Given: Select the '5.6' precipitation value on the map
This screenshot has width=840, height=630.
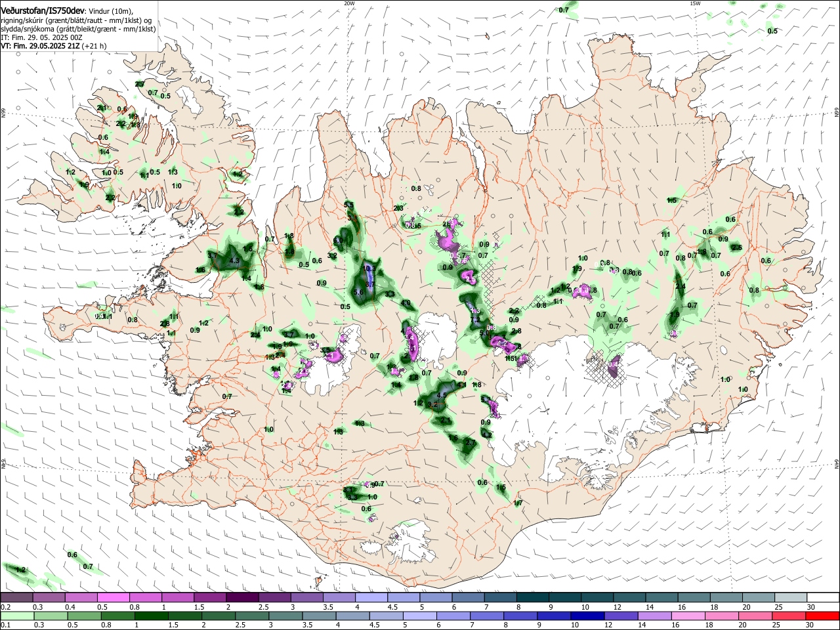Looking at the screenshot, I should 358,292.
